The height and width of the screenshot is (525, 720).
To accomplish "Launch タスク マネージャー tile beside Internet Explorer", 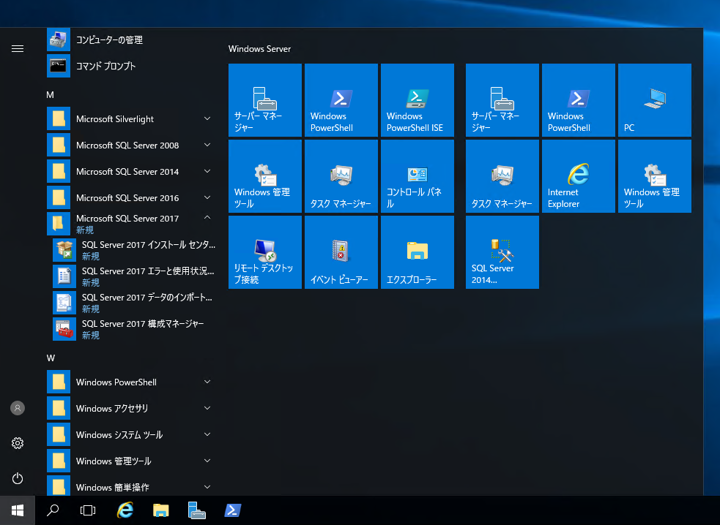I will (x=502, y=176).
